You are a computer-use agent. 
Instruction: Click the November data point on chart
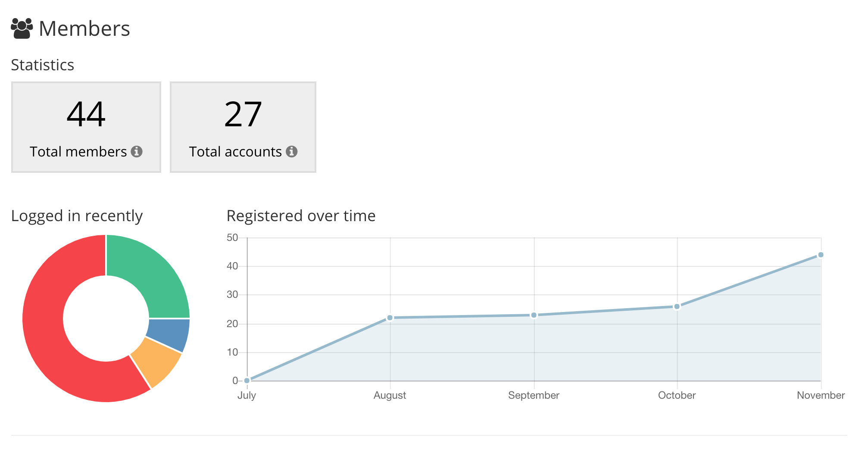(821, 255)
